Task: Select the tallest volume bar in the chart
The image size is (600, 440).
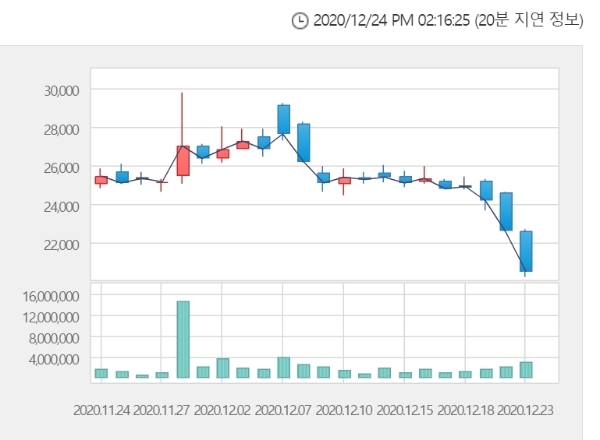Action: pyautogui.click(x=183, y=339)
